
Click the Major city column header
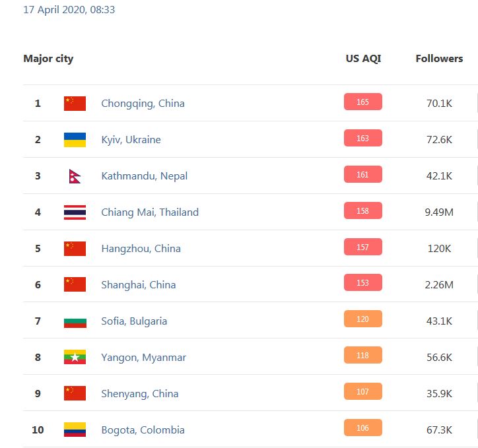pos(48,59)
